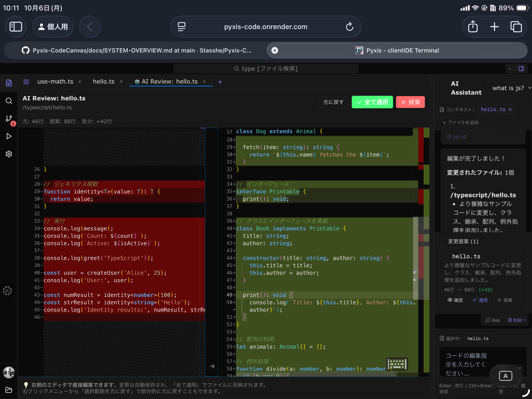
Task: Switch to the use-math.ts tab
Action: point(55,82)
